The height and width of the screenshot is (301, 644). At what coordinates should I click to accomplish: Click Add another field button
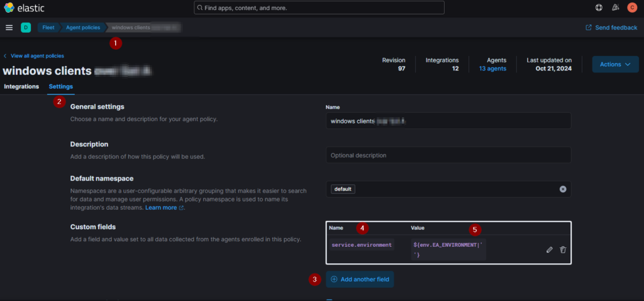pos(360,279)
